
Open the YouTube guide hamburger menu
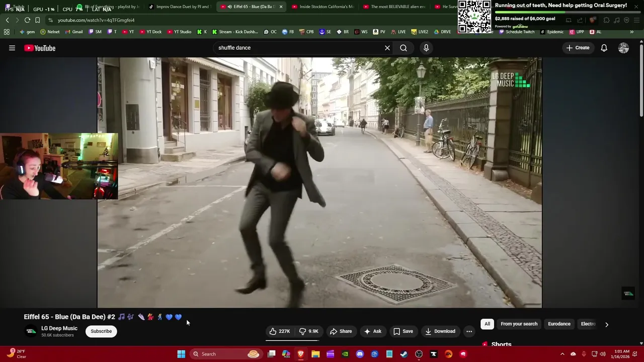[x=12, y=48]
